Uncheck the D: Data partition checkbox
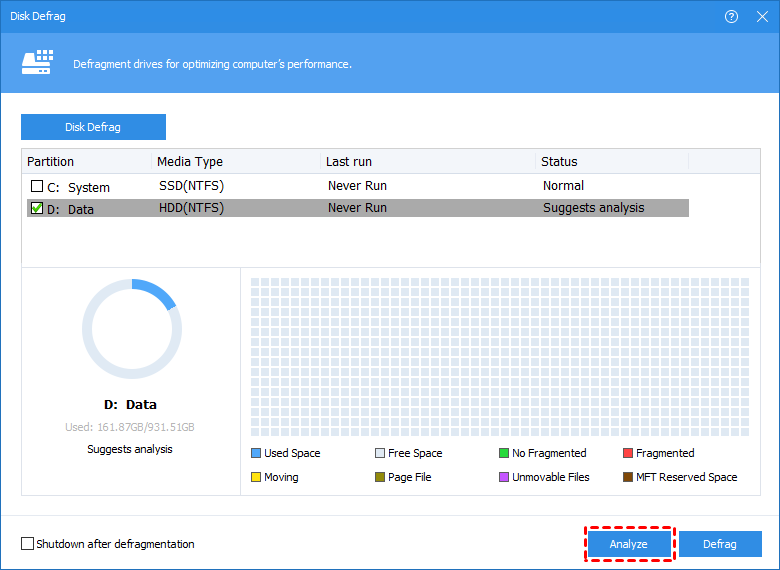The image size is (780, 570). click(x=37, y=209)
